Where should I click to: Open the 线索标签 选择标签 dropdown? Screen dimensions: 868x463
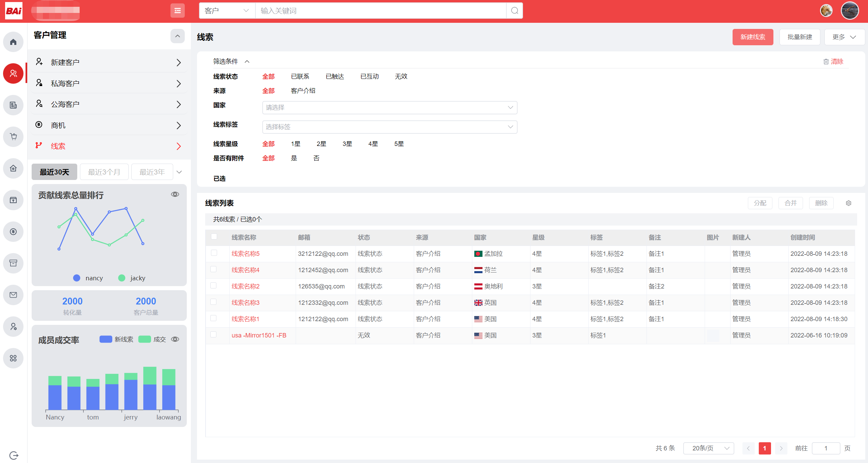pyautogui.click(x=390, y=127)
